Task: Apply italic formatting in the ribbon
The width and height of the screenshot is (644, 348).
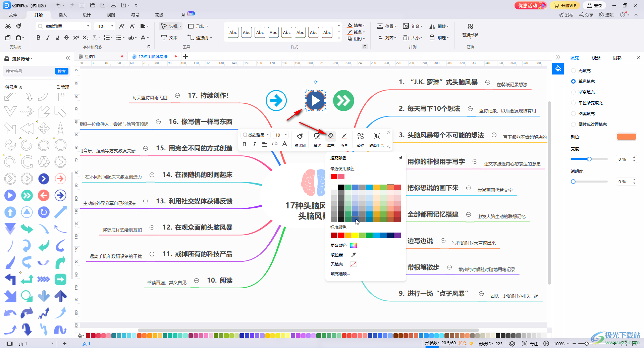Action: (x=48, y=38)
